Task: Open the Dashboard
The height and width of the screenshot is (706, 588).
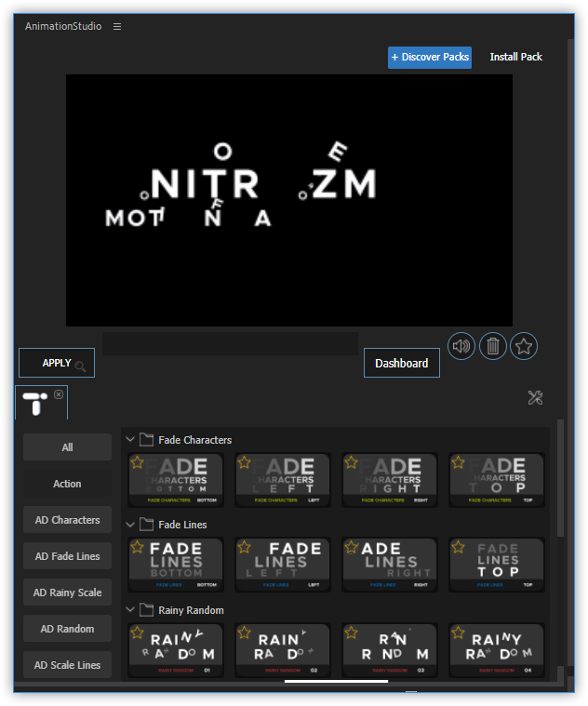Action: [x=402, y=363]
